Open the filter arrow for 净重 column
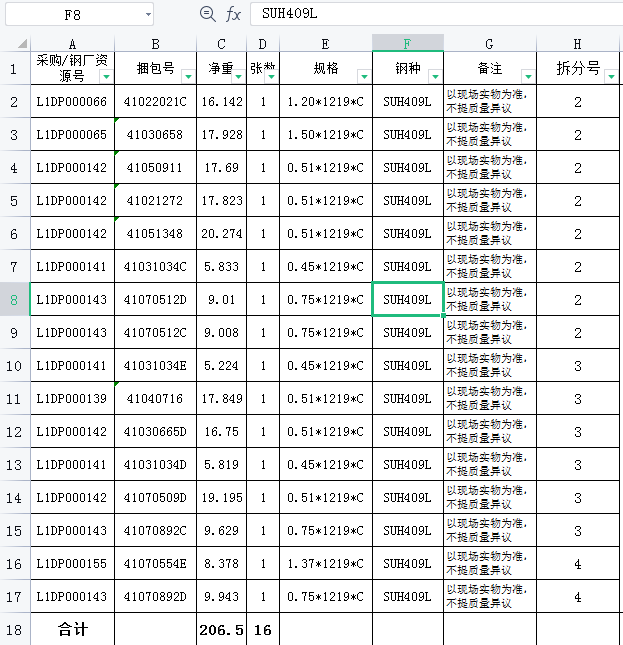This screenshot has height=645, width=623. (x=238, y=77)
